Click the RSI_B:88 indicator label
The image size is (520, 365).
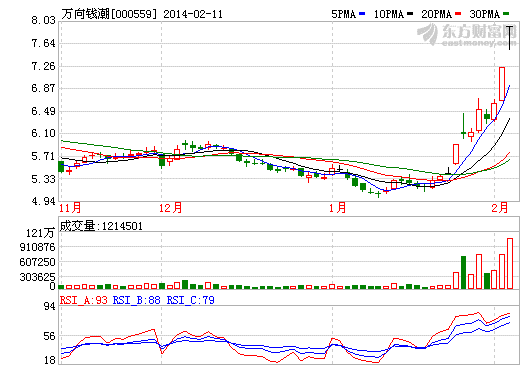[137, 300]
